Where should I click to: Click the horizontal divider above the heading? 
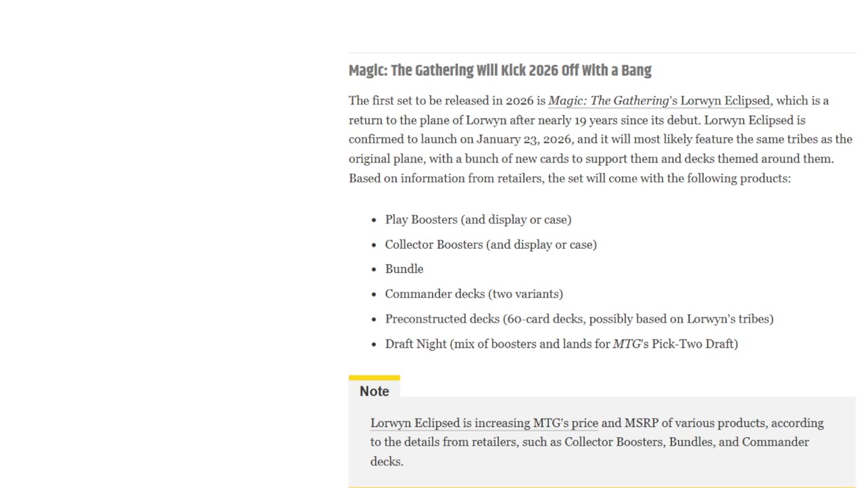click(x=602, y=53)
